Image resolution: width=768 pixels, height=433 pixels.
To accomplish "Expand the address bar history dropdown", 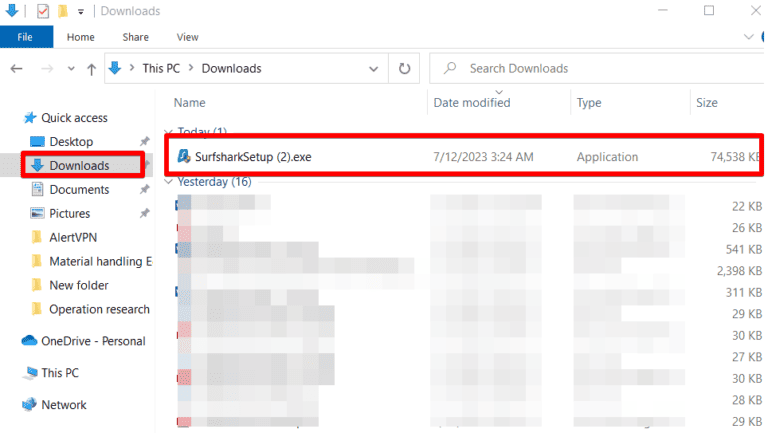I will pyautogui.click(x=374, y=69).
